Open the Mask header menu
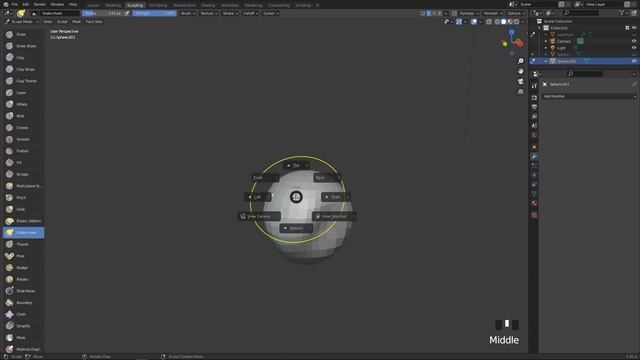Viewport: 640px width, 360px height. [77, 22]
